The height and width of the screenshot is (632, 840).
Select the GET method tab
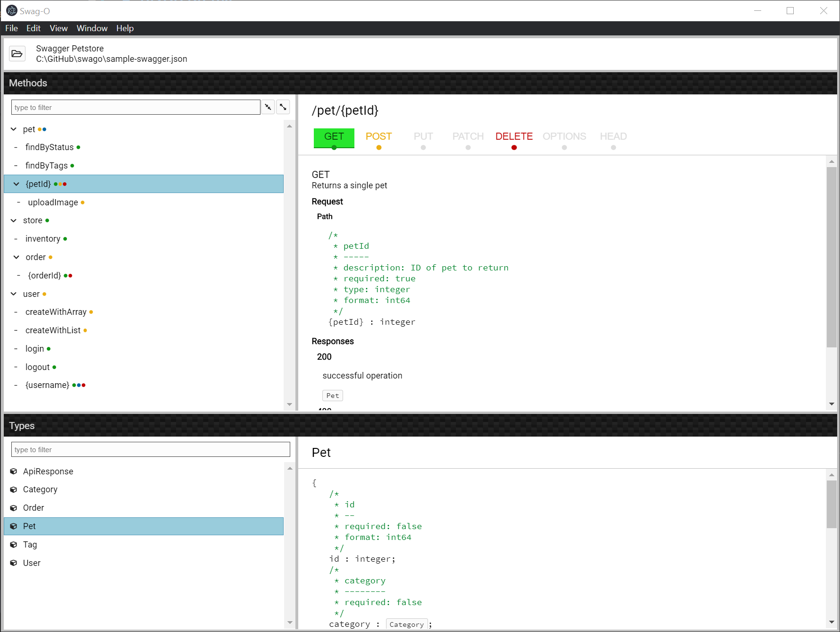coord(334,138)
